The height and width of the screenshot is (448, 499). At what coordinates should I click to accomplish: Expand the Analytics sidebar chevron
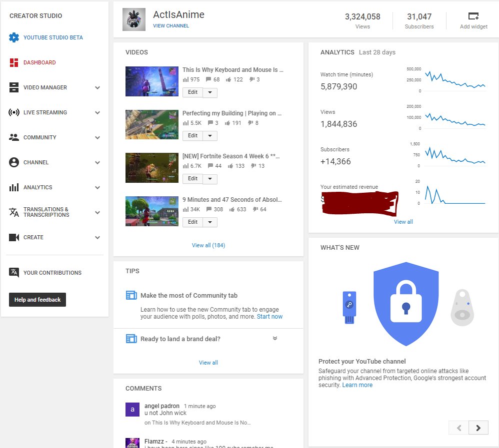(97, 188)
